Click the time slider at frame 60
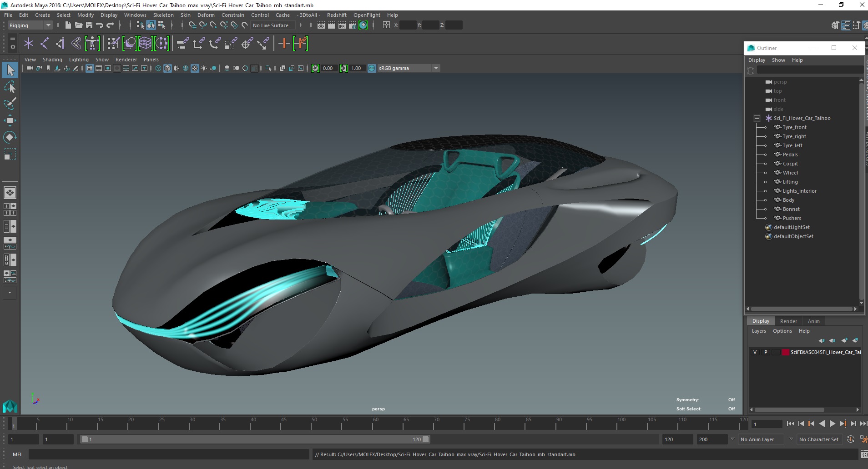868x469 pixels. pos(376,424)
